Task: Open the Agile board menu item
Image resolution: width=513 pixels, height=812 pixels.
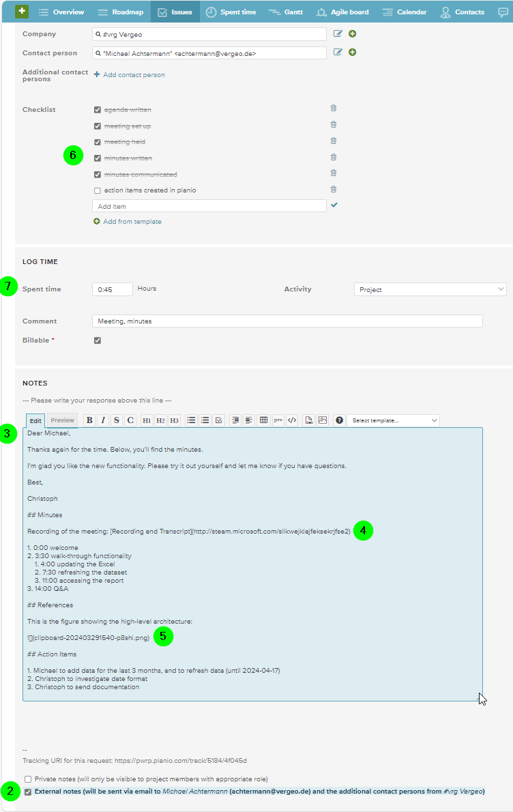Action: 342,12
